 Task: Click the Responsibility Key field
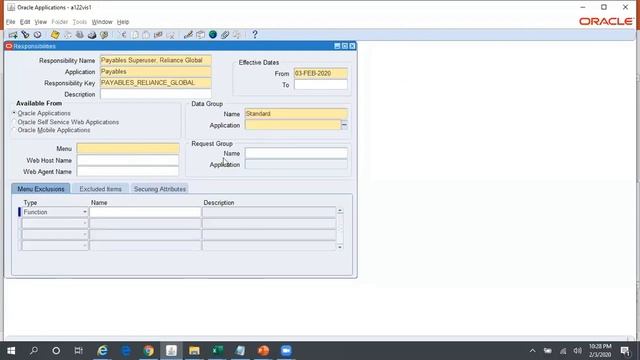click(156, 83)
